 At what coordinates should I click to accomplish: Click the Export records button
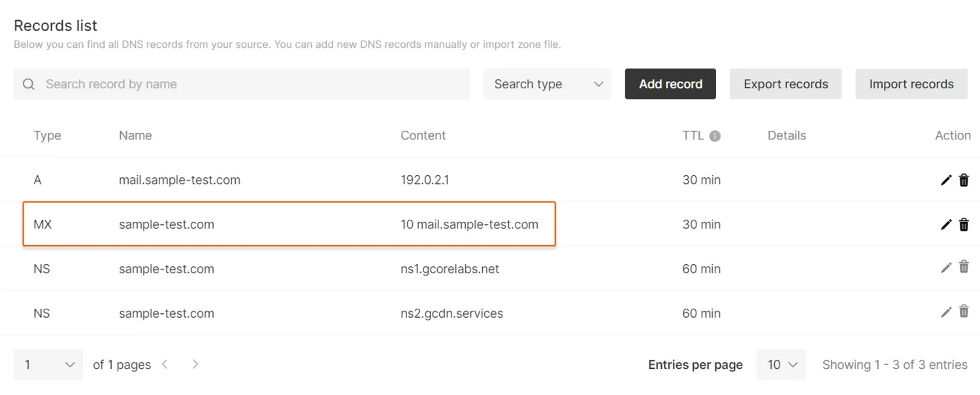coord(785,84)
